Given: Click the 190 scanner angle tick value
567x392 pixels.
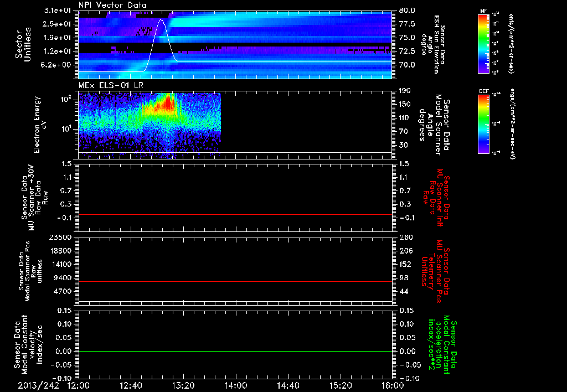Looking at the screenshot, I should (405, 91).
